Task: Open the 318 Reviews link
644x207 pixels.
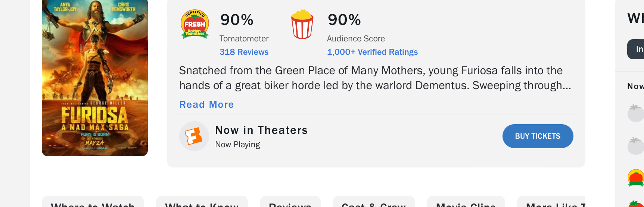Action: [244, 52]
